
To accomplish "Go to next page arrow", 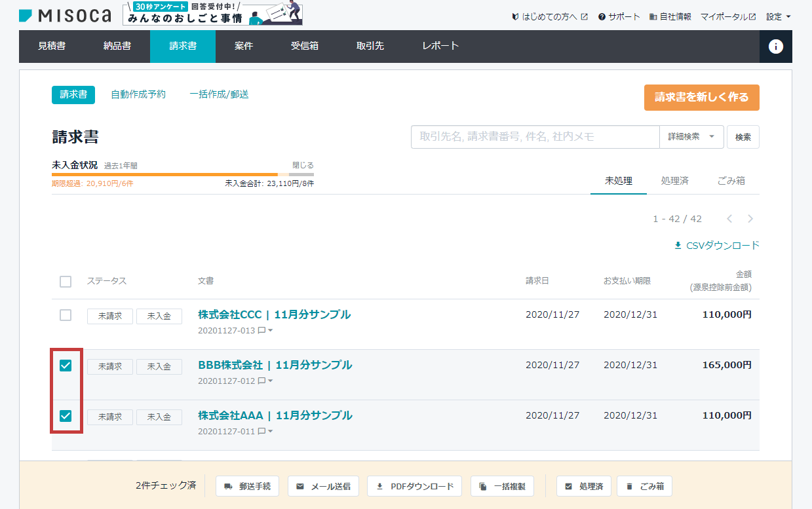I will point(750,219).
